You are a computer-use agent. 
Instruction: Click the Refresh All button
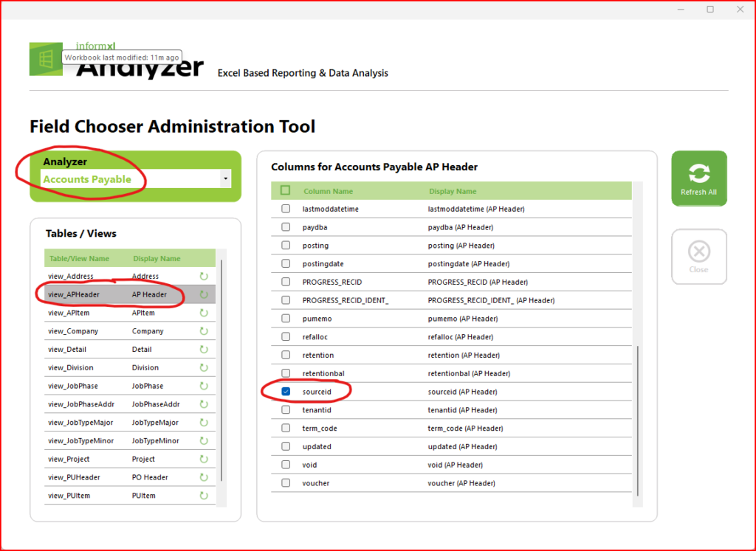(699, 179)
